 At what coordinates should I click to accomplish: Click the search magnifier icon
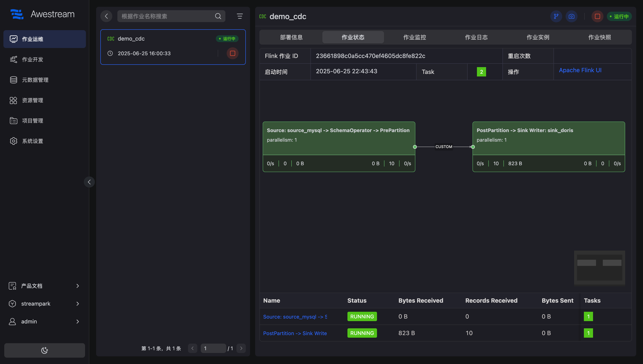[218, 16]
